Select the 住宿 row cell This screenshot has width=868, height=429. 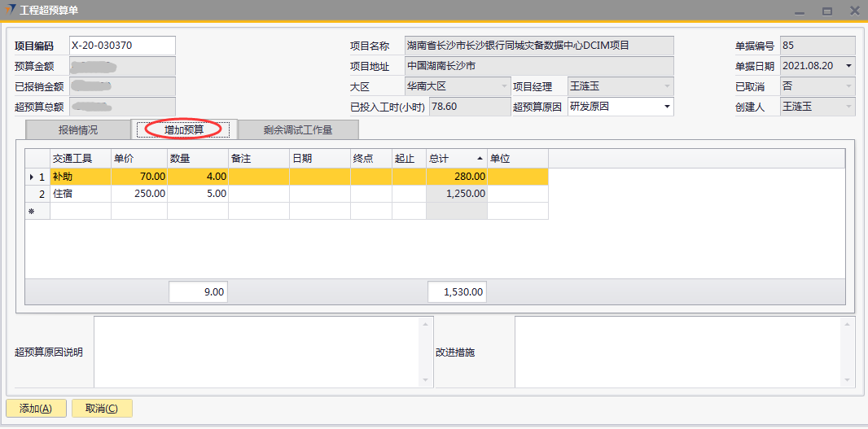click(80, 194)
